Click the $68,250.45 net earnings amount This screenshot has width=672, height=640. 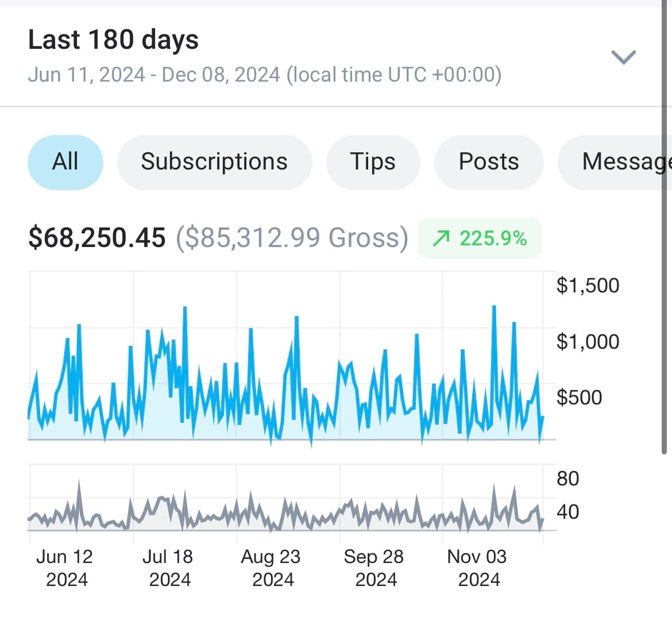[96, 237]
